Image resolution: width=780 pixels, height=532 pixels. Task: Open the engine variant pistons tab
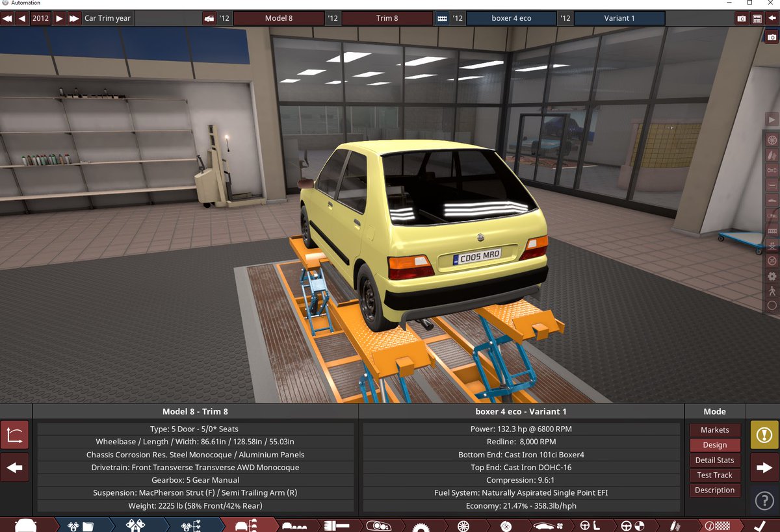135,525
